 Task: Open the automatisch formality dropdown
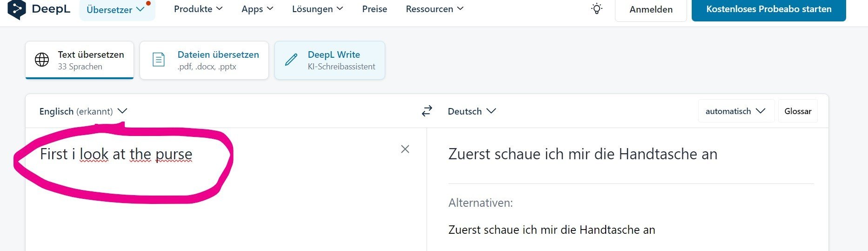coord(735,111)
